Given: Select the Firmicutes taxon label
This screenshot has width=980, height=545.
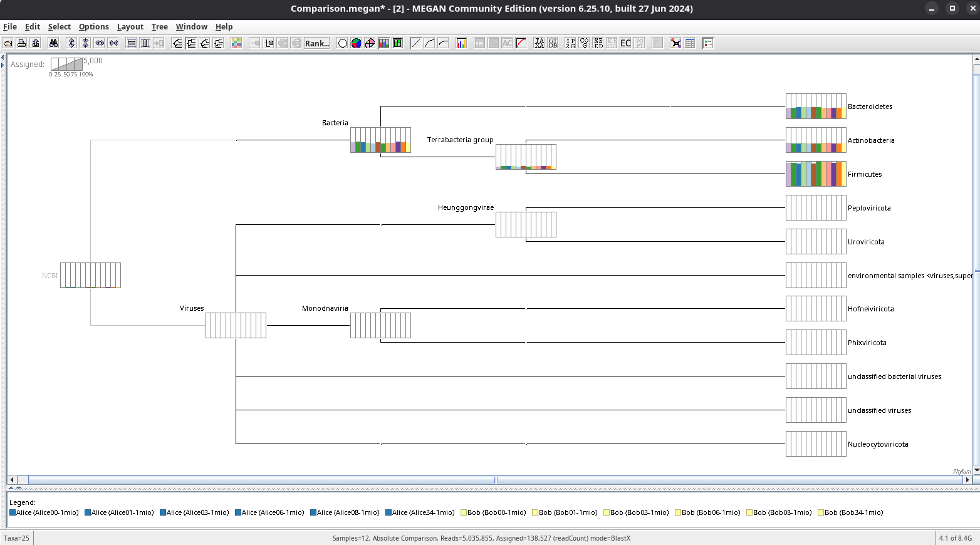Looking at the screenshot, I should click(x=864, y=174).
